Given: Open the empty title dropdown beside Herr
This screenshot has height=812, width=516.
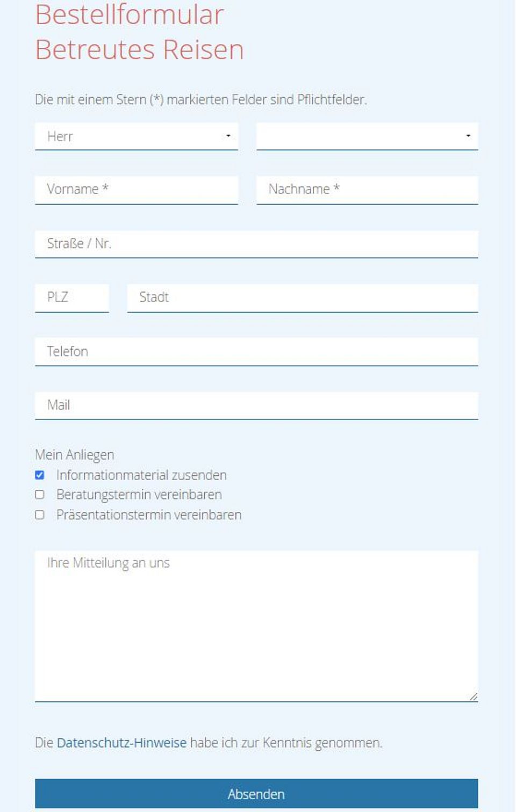Looking at the screenshot, I should [367, 136].
